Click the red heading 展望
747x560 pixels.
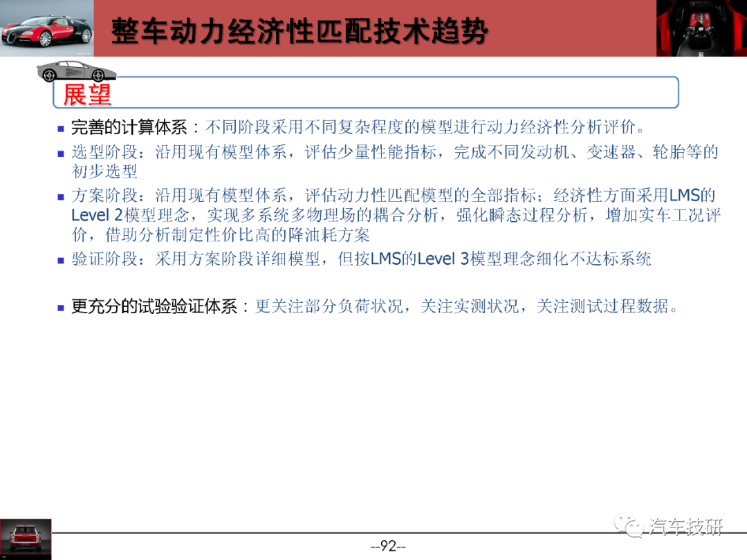[x=87, y=95]
